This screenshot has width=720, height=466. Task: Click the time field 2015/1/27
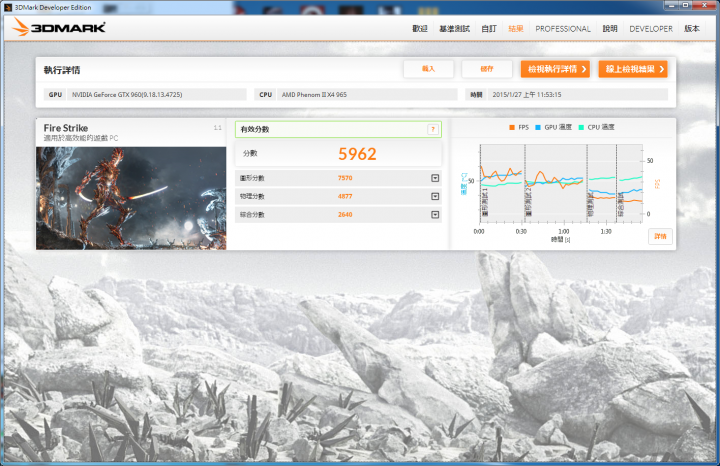point(578,95)
